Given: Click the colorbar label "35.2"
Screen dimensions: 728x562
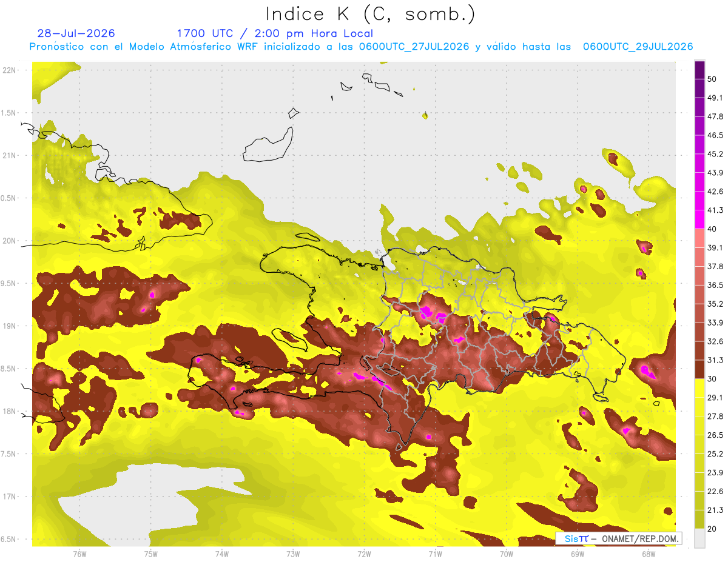Looking at the screenshot, I should click(x=715, y=304).
